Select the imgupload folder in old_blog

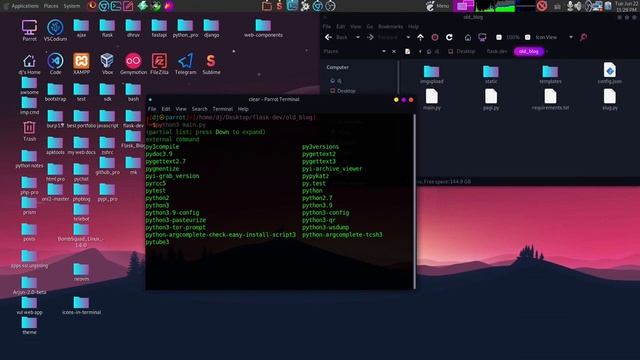[431, 74]
